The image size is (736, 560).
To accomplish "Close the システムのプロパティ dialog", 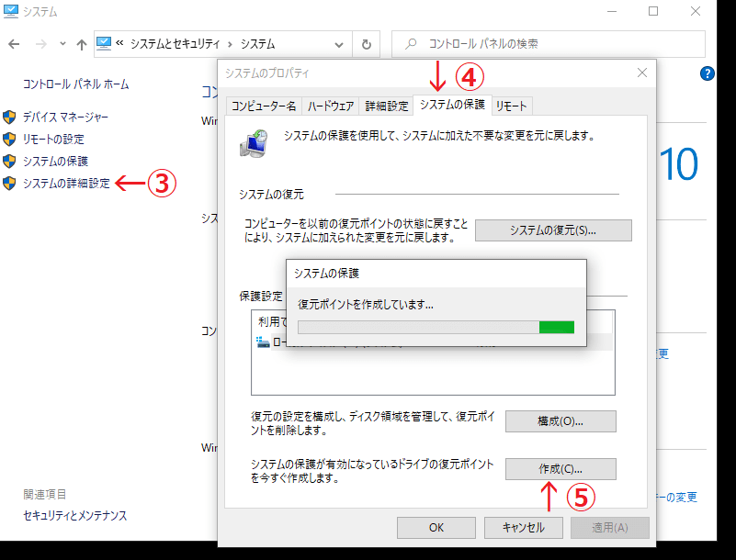I will click(641, 73).
